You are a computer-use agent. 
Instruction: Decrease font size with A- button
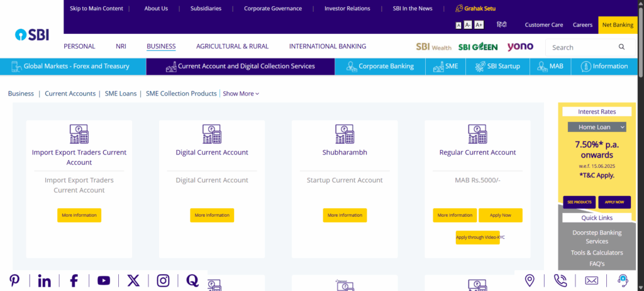coord(468,25)
